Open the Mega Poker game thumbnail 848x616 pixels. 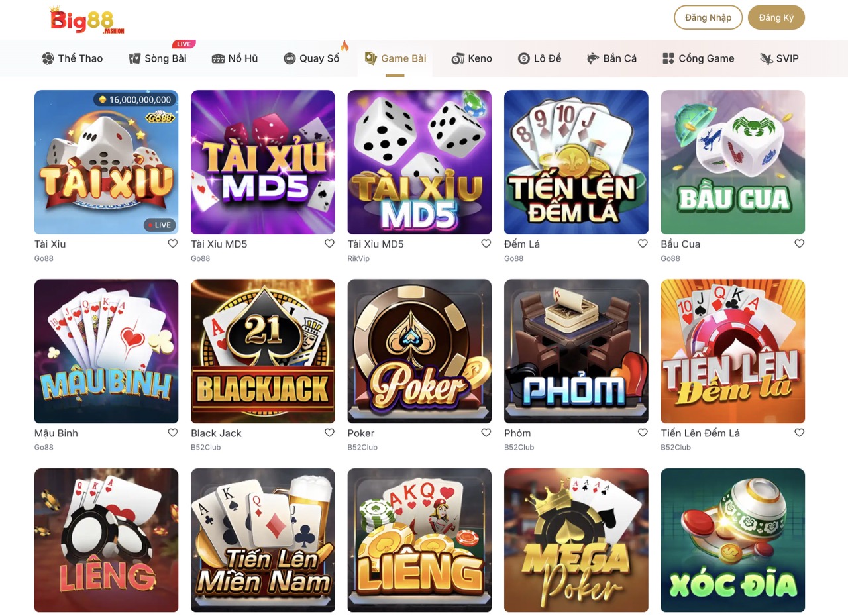click(x=576, y=540)
